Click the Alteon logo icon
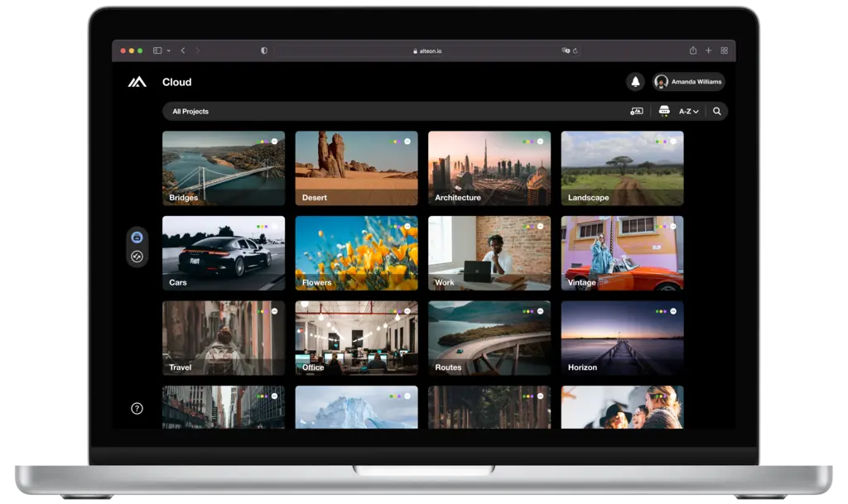The image size is (848, 504). coord(137,82)
